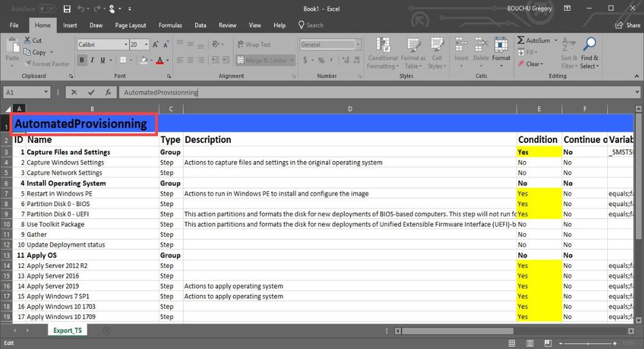Image resolution: width=644 pixels, height=349 pixels.
Task: Click the Cut scissors icon
Action: pos(27,40)
